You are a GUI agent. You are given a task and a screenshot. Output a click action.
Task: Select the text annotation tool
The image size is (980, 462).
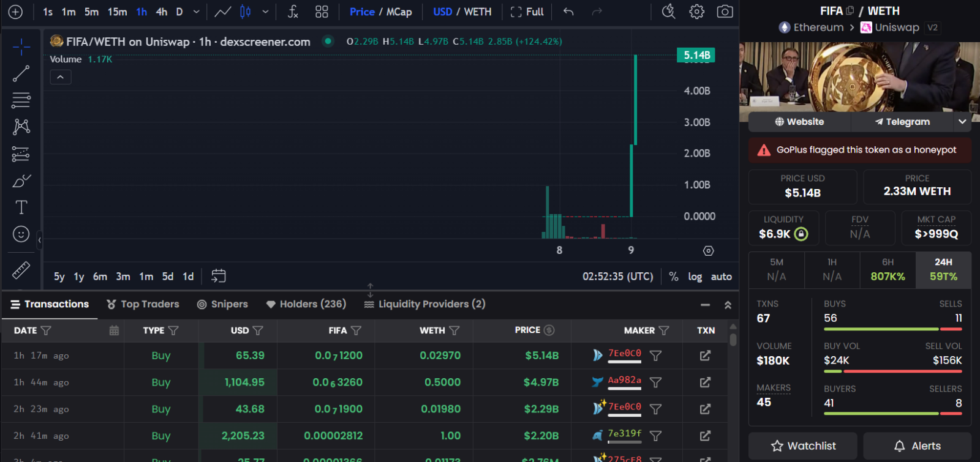[x=21, y=207]
